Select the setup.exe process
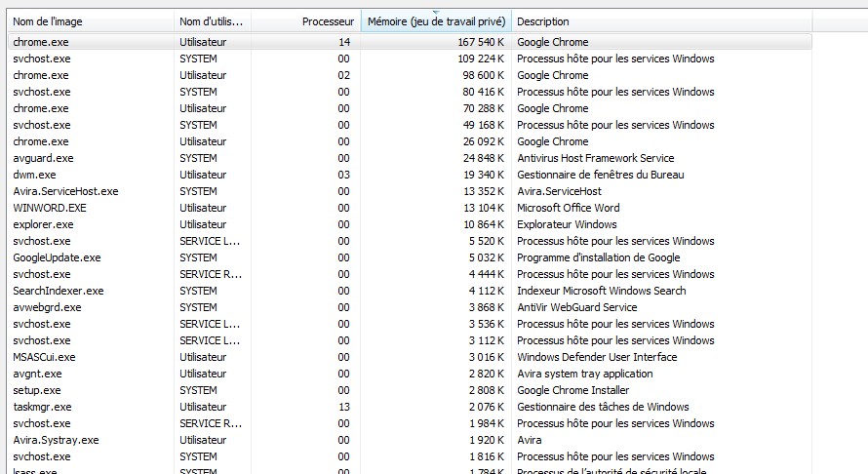Image resolution: width=868 pixels, height=474 pixels. tap(410, 390)
